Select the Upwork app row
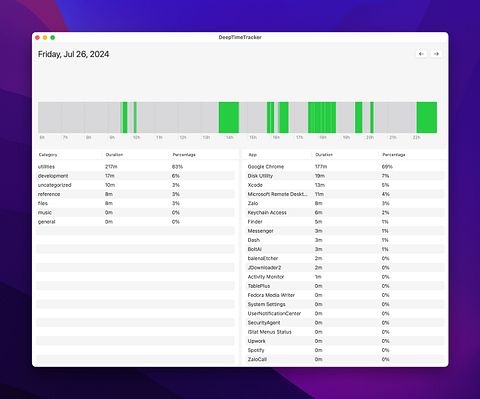The height and width of the screenshot is (399, 480). pos(345,341)
